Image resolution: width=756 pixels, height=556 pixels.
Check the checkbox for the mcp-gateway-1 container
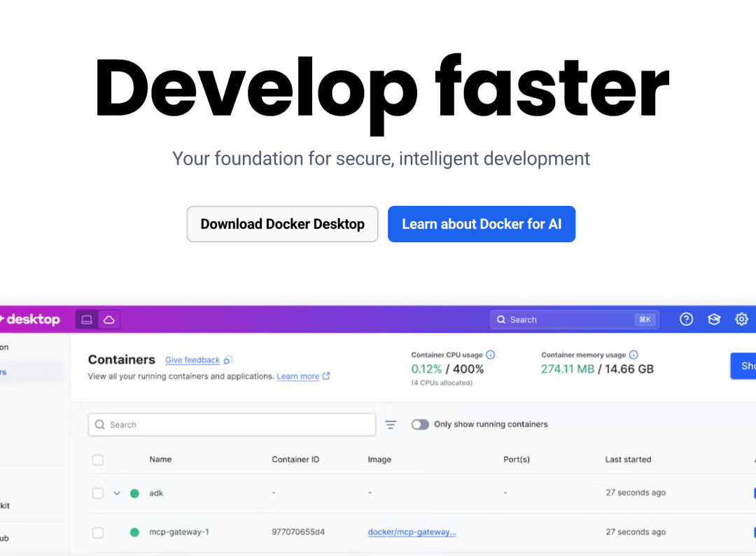tap(97, 531)
